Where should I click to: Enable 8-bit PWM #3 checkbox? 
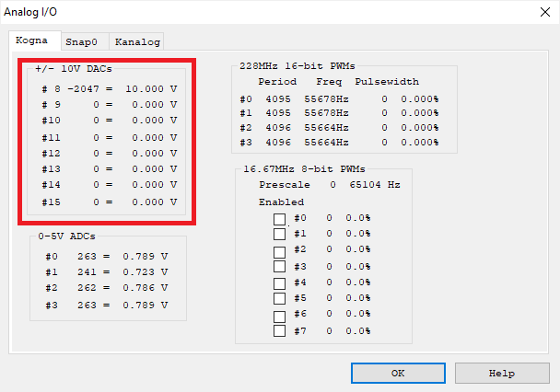[x=280, y=266]
